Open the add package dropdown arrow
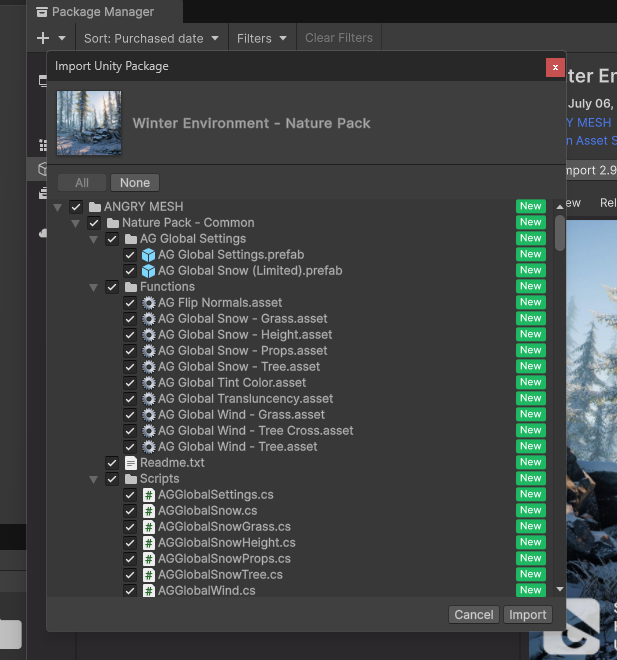 coord(62,38)
